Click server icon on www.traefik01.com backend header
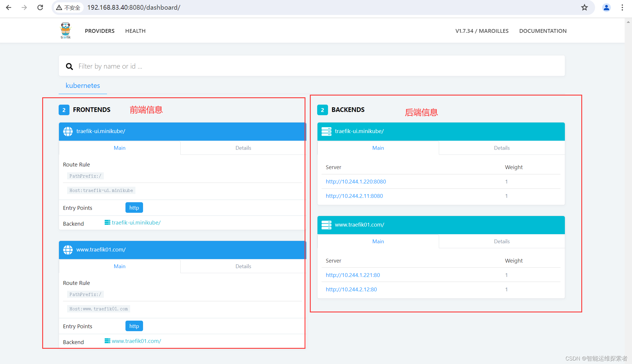This screenshot has width=632, height=364. [x=326, y=225]
